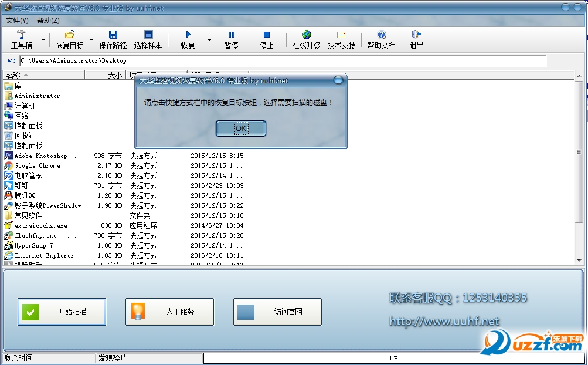Click the 联系客服QQ contact text

458,298
